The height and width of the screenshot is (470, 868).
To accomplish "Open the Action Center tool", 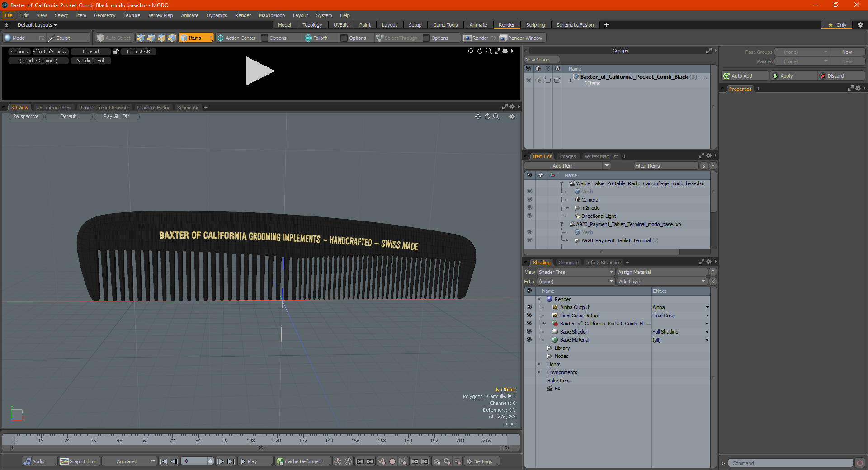I will (236, 38).
